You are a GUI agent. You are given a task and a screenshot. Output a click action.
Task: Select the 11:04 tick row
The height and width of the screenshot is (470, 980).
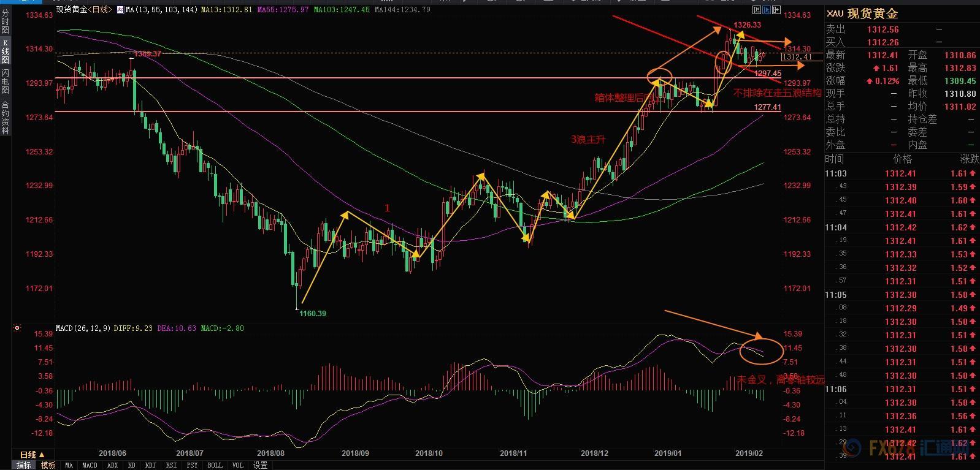[x=902, y=227]
